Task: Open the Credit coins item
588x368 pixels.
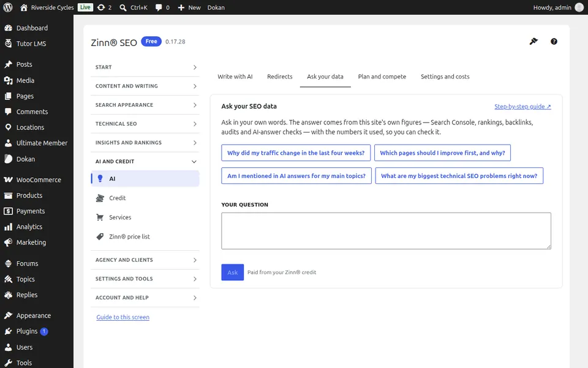Action: click(145, 198)
